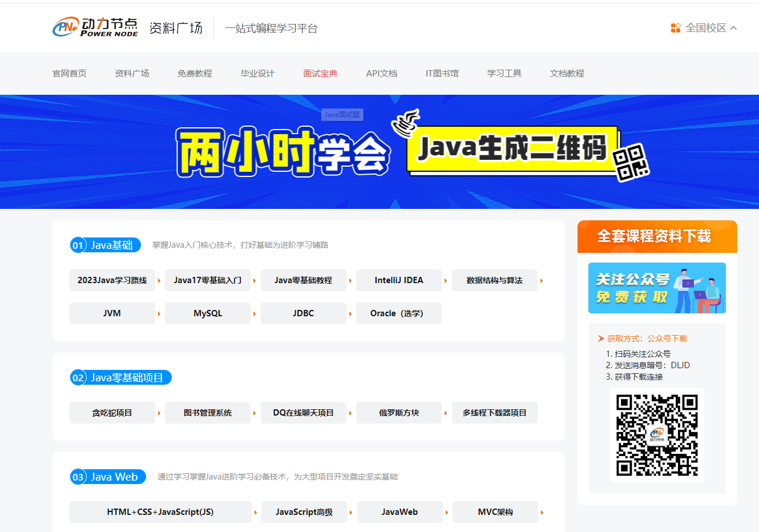Expand the arrow next to 2023Java学习路线
This screenshot has height=532, width=759.
click(159, 280)
